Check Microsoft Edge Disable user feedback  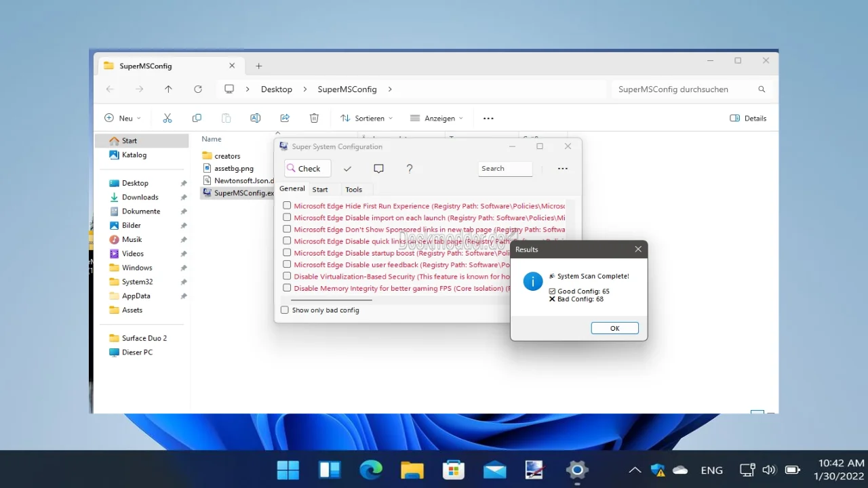(287, 264)
